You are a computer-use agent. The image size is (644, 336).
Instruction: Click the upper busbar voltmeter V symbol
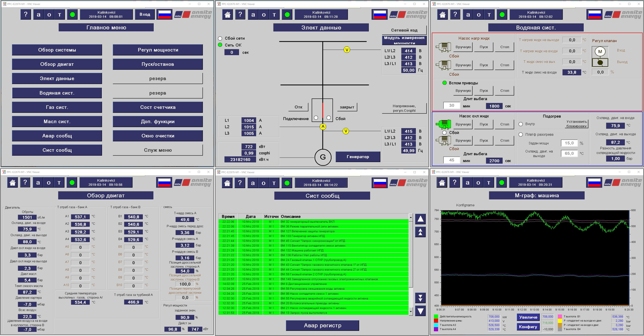click(347, 50)
